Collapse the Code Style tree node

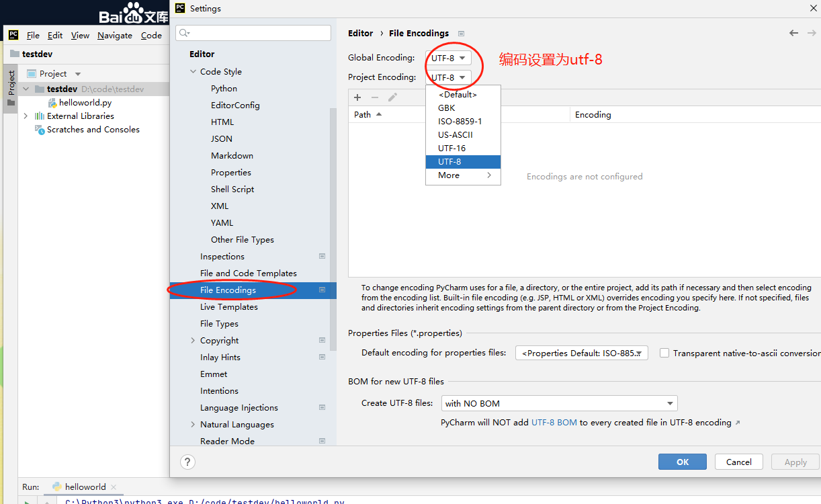(193, 71)
